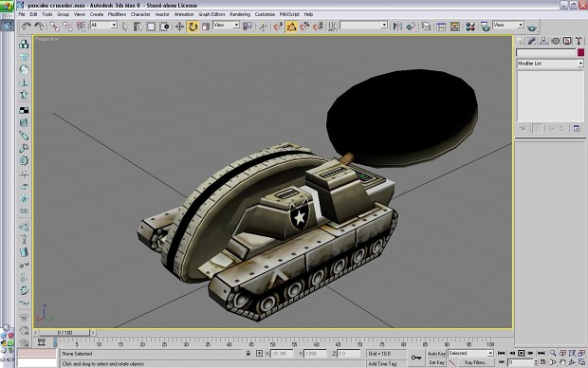The height and width of the screenshot is (368, 588).
Task: Click the Select and Manipulate icon
Action: click(x=263, y=27)
